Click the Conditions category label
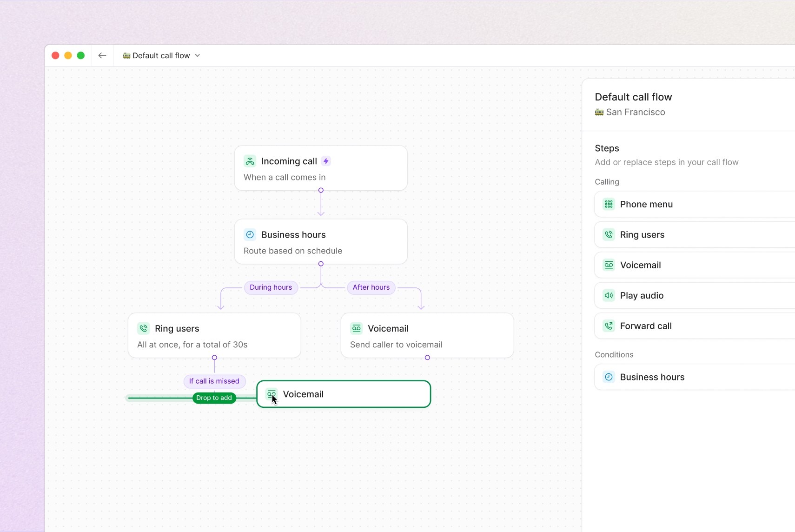Screen dimensions: 795x532 coord(614,355)
